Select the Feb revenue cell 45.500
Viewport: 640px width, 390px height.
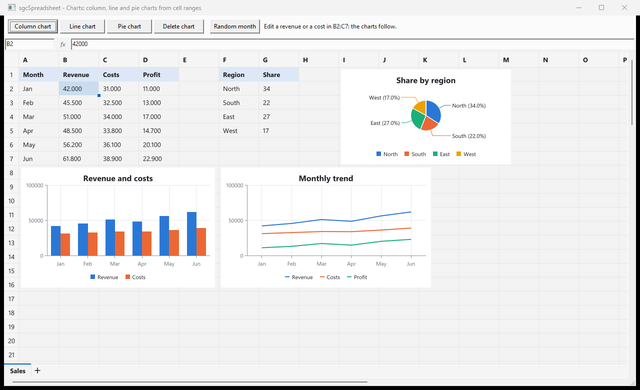(x=78, y=103)
